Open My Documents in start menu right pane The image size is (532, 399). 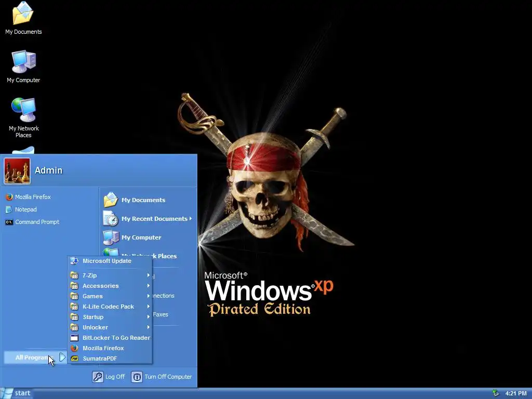(x=135, y=200)
